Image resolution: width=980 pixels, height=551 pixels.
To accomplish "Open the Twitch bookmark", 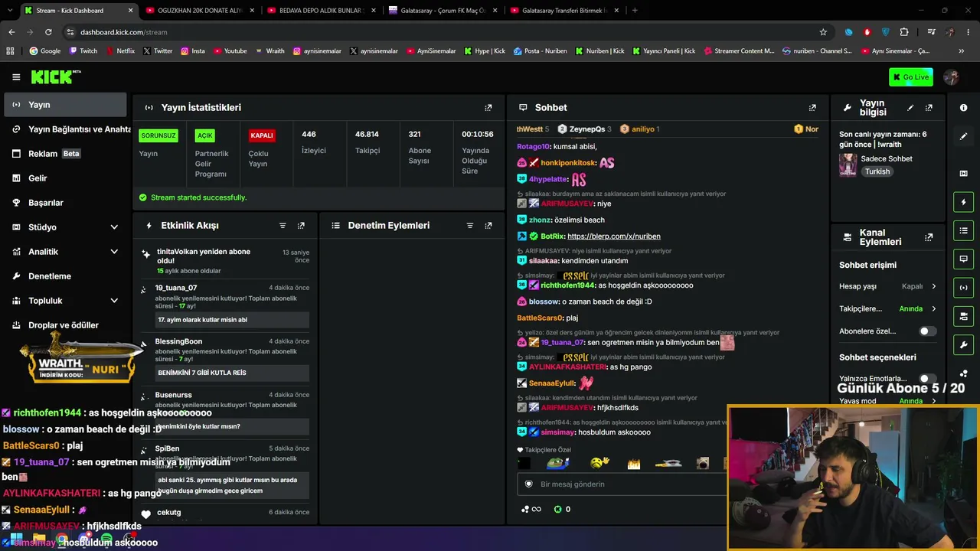I will [x=83, y=51].
